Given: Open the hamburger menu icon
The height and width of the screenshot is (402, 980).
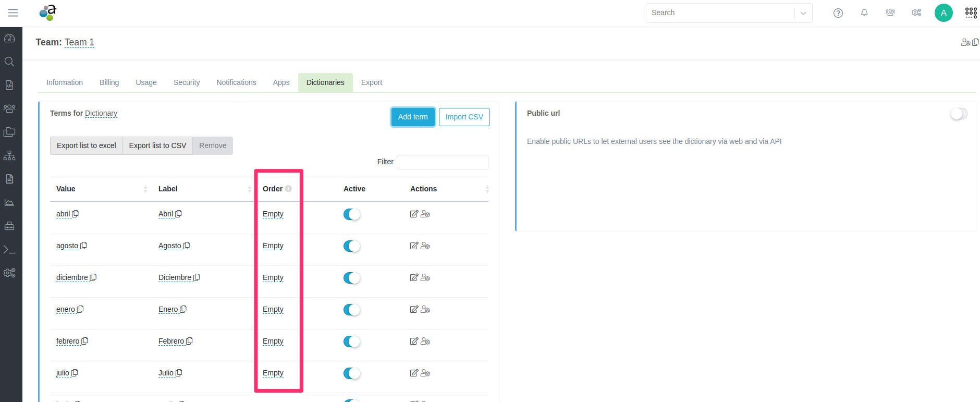Looking at the screenshot, I should pyautogui.click(x=13, y=13).
